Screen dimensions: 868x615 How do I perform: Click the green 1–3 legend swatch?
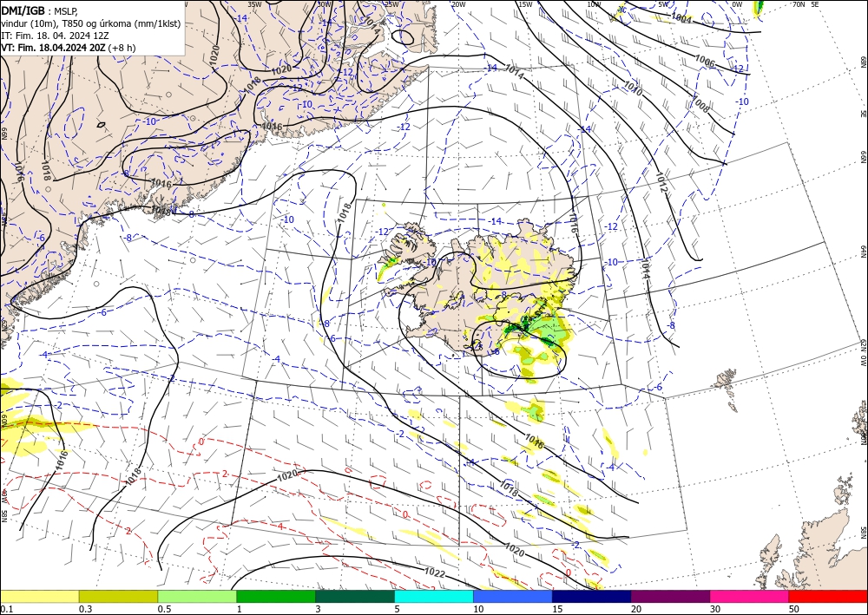276,596
